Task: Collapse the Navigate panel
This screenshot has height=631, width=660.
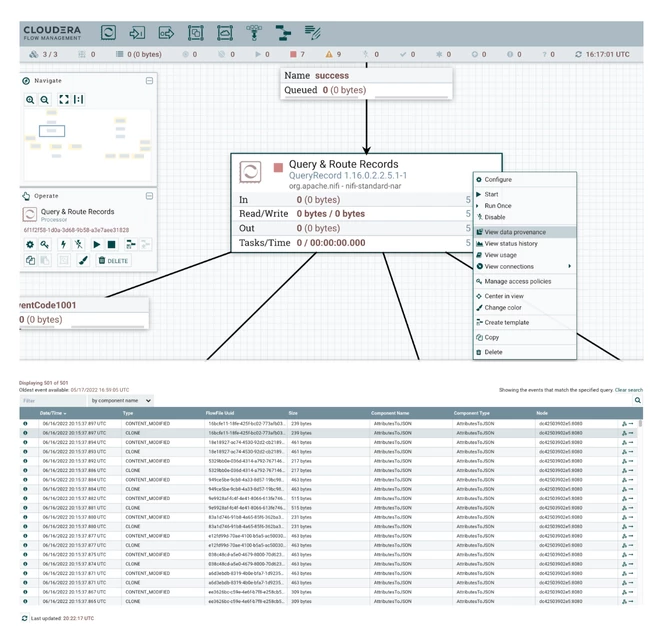Action: (149, 80)
